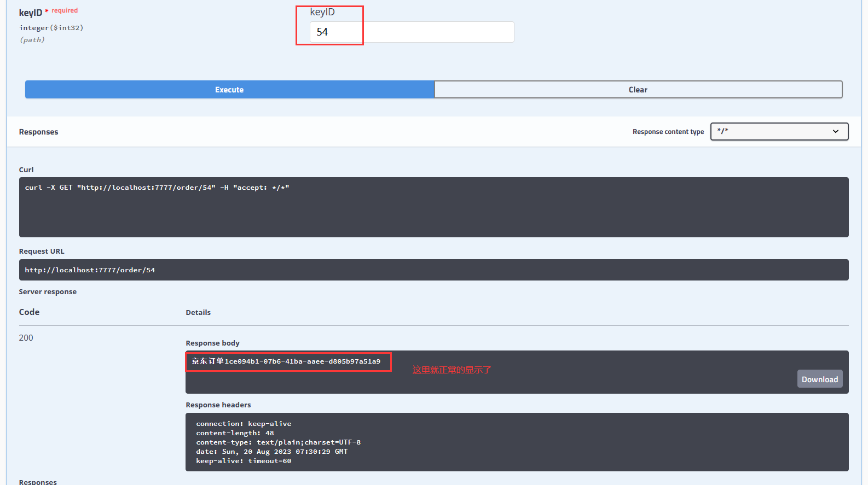Click the Response body label

pyautogui.click(x=212, y=343)
